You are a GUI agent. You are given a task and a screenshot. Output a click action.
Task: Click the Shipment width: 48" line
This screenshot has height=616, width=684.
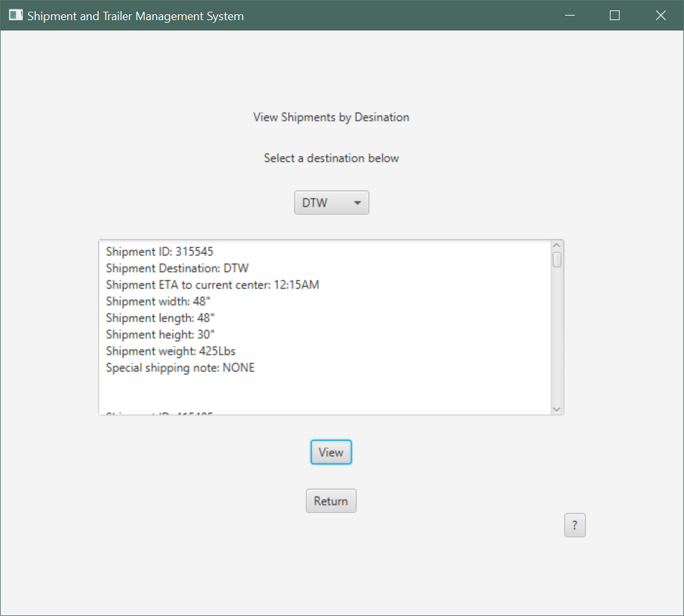tap(158, 302)
